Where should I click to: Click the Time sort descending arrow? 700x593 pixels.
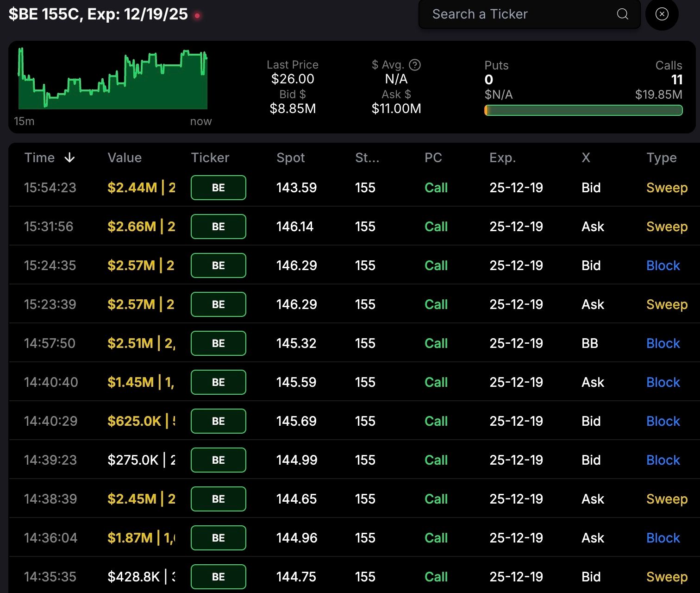tap(69, 158)
